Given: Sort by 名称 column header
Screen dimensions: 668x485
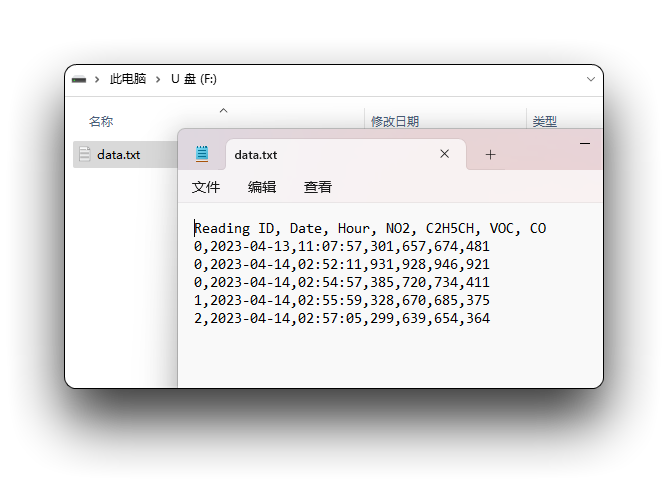Looking at the screenshot, I should click(101, 121).
